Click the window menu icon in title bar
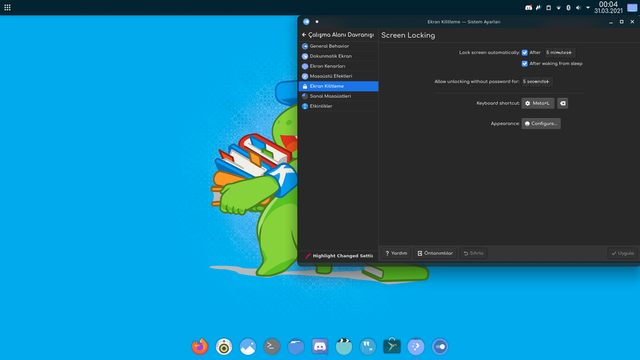 click(x=306, y=22)
